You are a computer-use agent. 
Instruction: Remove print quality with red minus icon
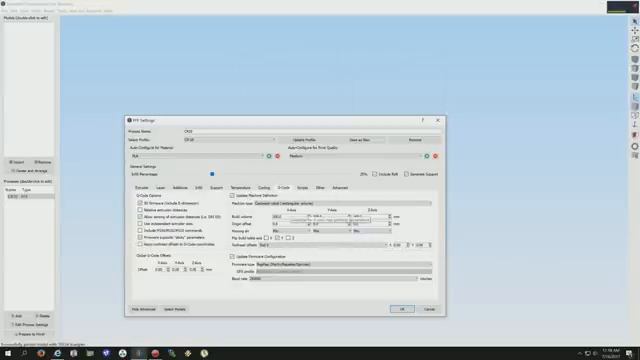(435, 156)
